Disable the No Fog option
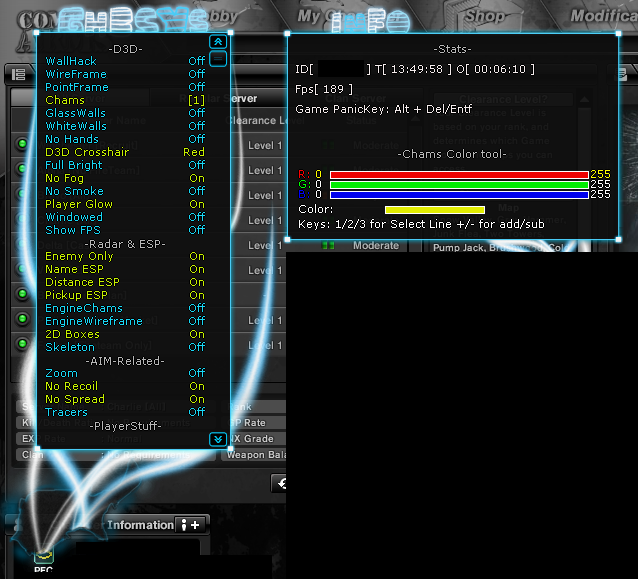 pyautogui.click(x=125, y=178)
